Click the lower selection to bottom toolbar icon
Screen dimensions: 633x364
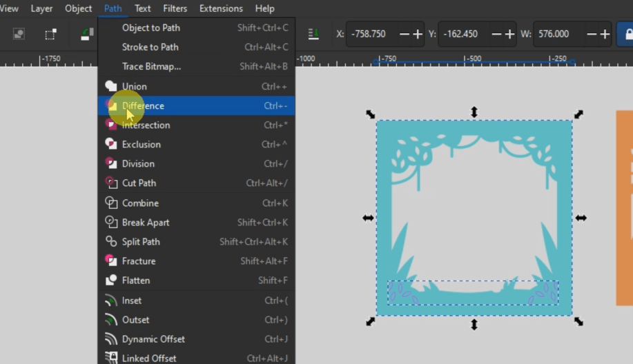tap(313, 34)
